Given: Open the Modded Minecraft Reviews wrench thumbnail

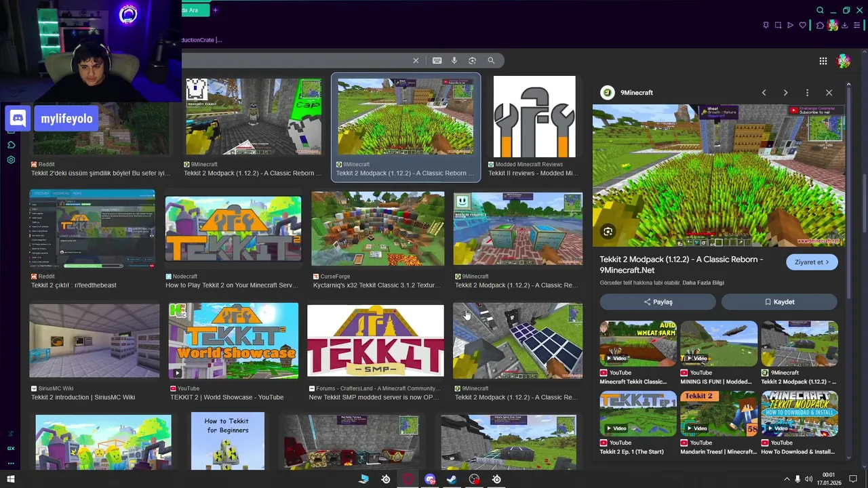Looking at the screenshot, I should (534, 117).
